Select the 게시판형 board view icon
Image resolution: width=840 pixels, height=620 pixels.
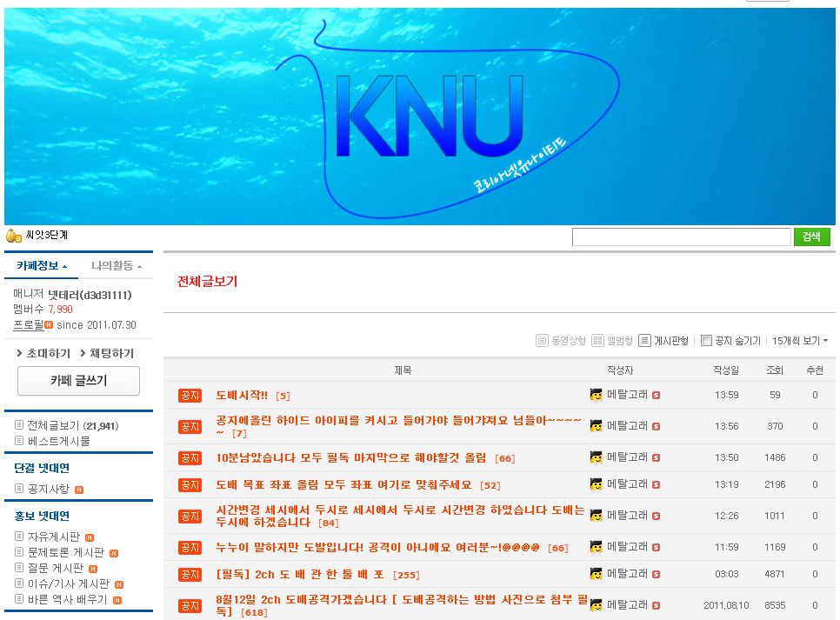pos(645,341)
